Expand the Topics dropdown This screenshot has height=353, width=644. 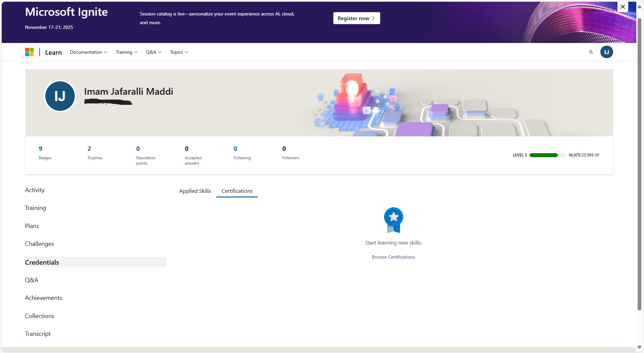point(179,52)
